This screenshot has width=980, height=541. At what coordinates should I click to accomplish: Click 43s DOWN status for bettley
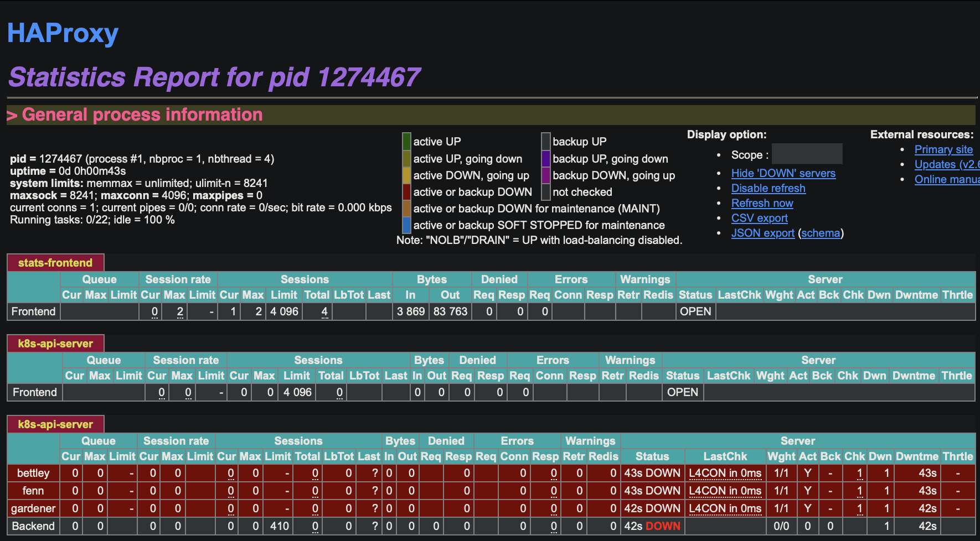pos(652,473)
